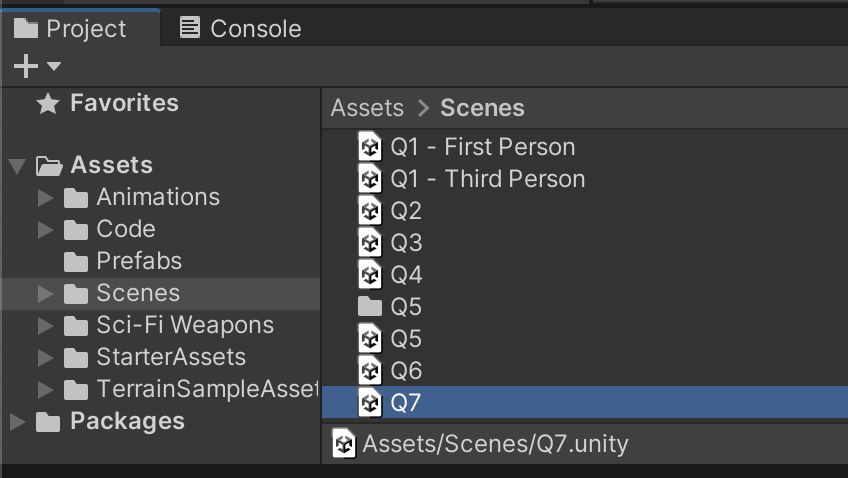848x478 pixels.
Task: Click the Scenes breadcrumb label
Action: click(x=482, y=108)
